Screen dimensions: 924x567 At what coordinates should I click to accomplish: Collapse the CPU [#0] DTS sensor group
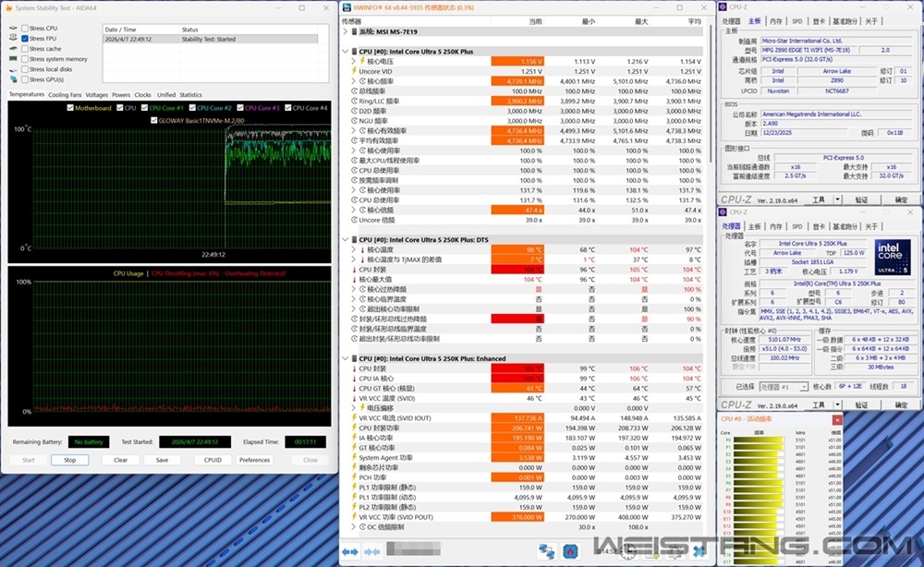346,239
